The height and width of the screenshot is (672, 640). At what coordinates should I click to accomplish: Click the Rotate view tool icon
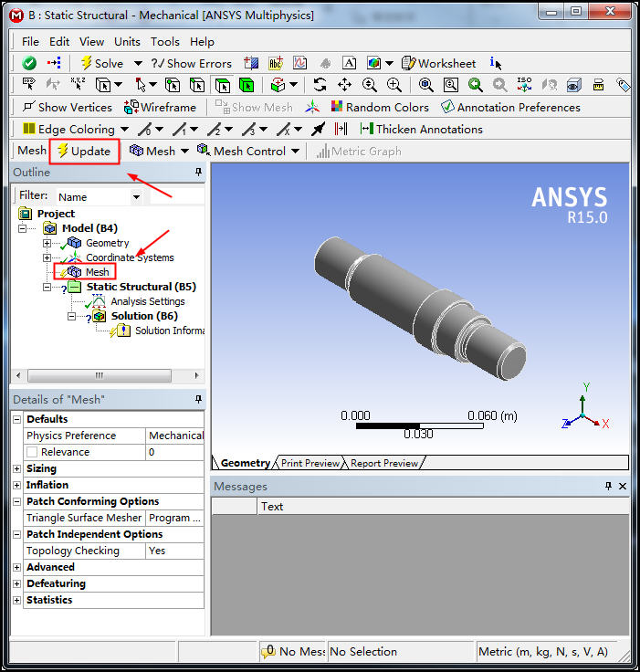tap(320, 85)
